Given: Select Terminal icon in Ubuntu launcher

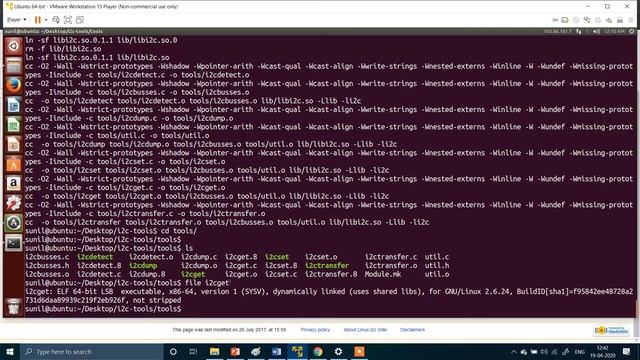Looking at the screenshot, I should point(13,243).
